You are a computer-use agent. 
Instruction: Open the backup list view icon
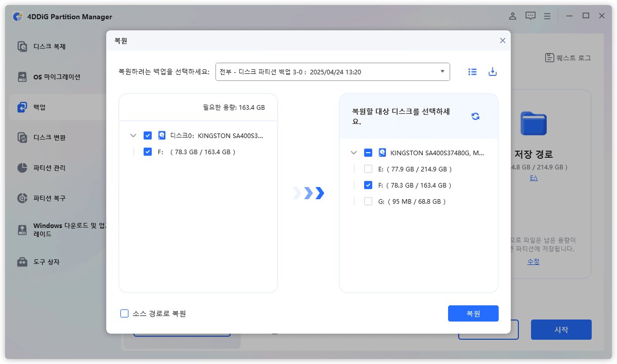tap(472, 72)
